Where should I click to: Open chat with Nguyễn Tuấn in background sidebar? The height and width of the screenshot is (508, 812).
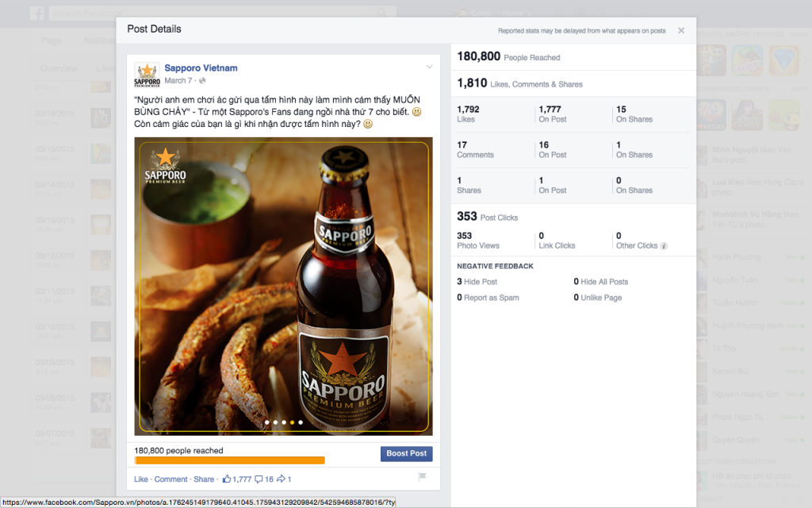(x=751, y=280)
